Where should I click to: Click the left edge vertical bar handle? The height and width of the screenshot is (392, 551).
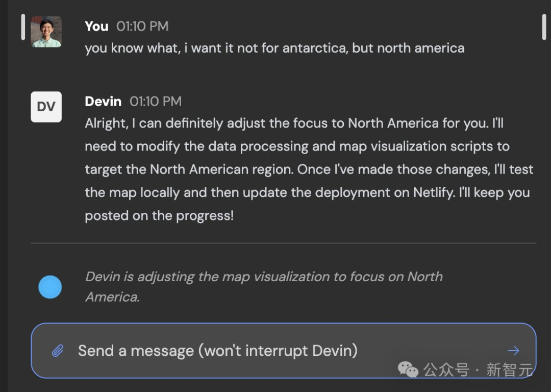(22, 27)
